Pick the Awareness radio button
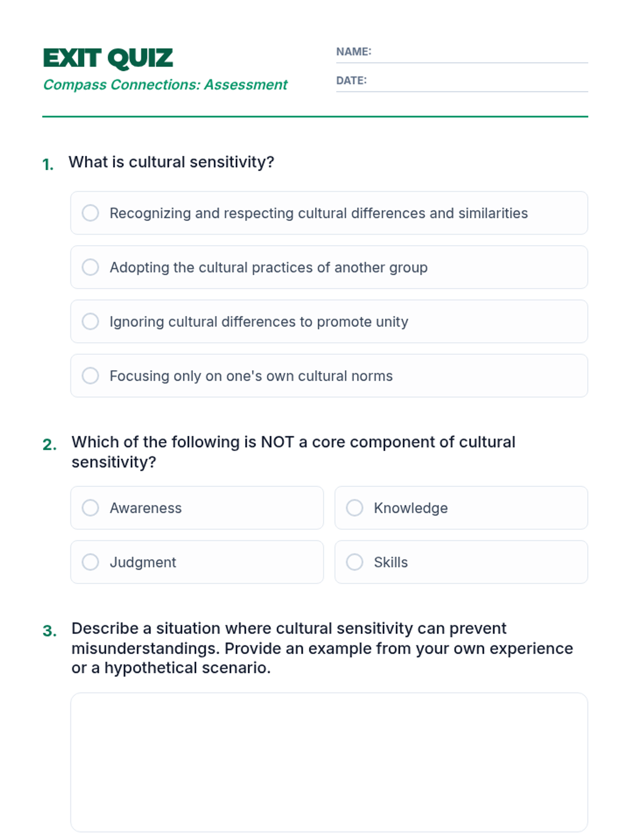 pos(90,508)
